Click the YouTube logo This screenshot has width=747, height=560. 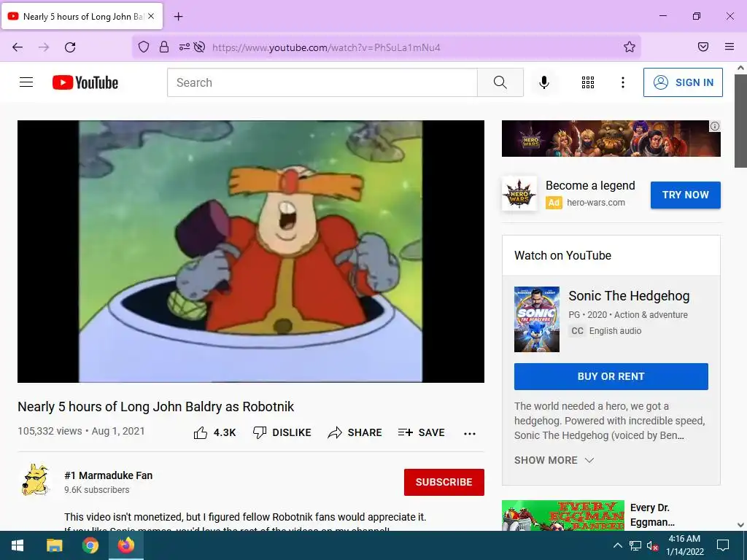(x=85, y=82)
